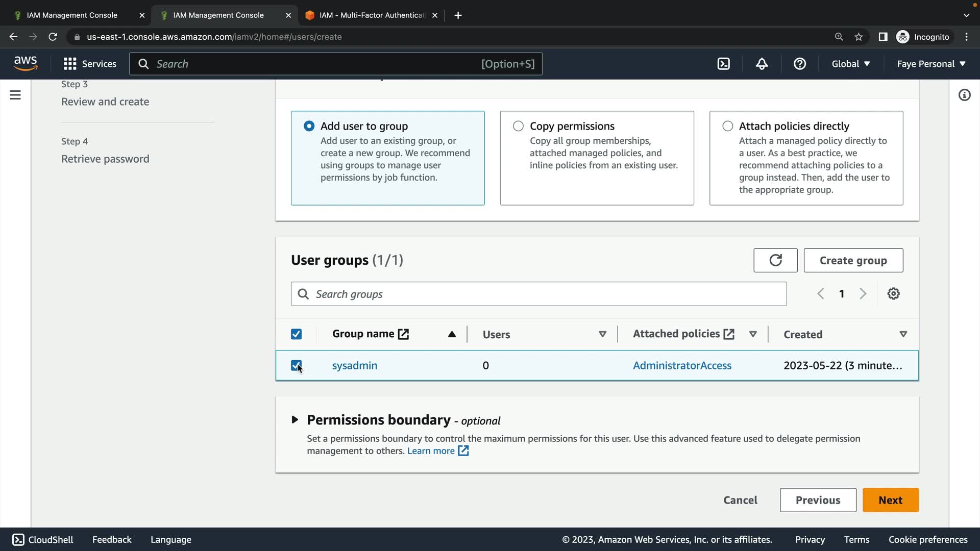Click the orange Next button
980x551 pixels.
coord(890,500)
